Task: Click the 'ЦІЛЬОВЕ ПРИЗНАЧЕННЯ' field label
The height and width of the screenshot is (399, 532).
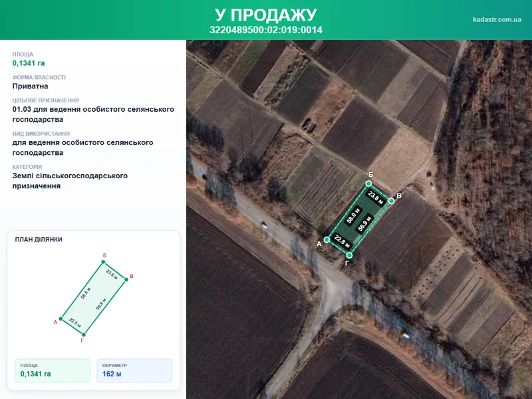Action: (45, 100)
